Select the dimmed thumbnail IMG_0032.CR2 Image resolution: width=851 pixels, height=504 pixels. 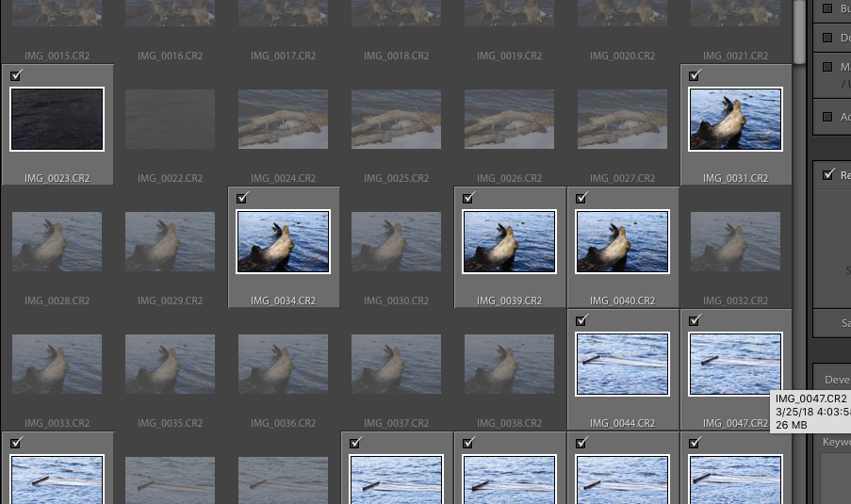coord(735,241)
